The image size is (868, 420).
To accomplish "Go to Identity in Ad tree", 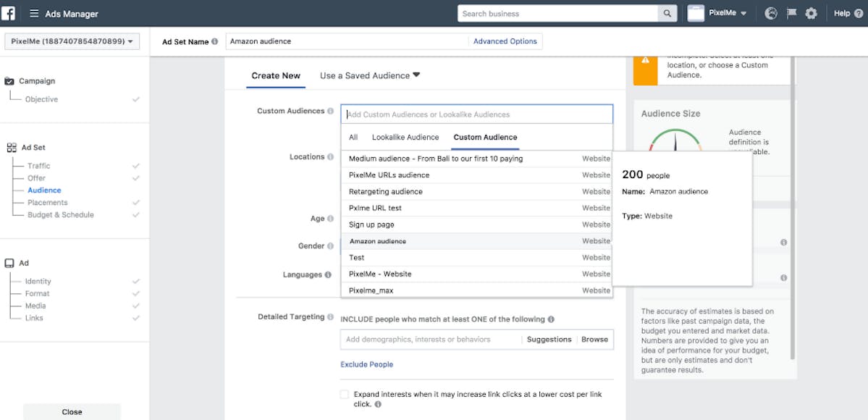I will tap(38, 282).
